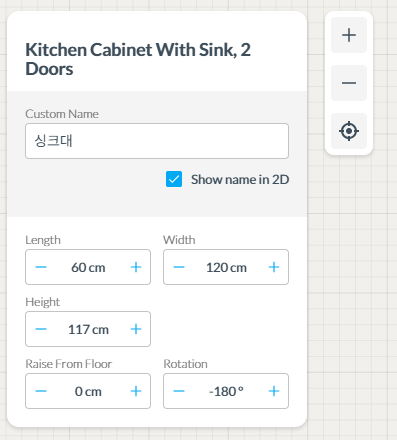Increase the Rotation angle
397x440 pixels.
pyautogui.click(x=274, y=391)
